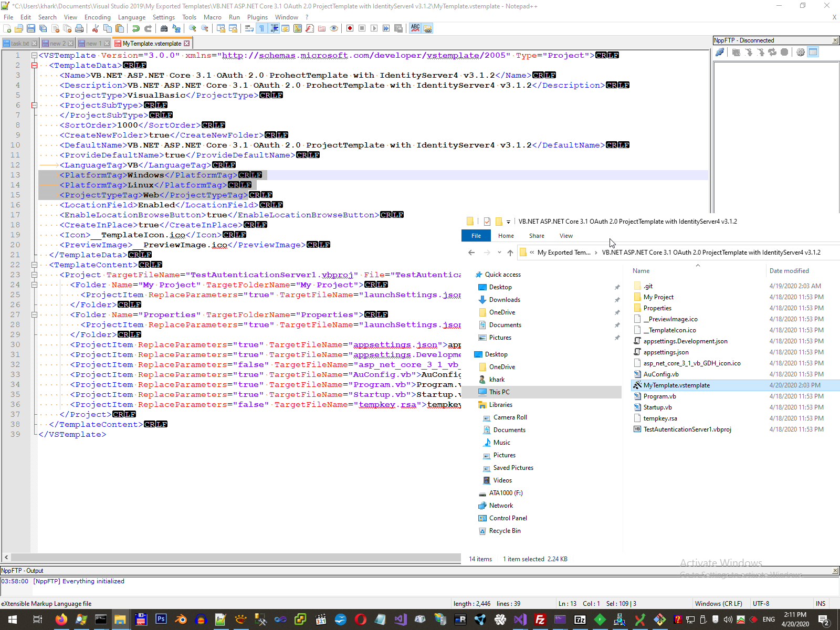
Task: Open the Macro menu in Notepad++
Action: coord(212,17)
